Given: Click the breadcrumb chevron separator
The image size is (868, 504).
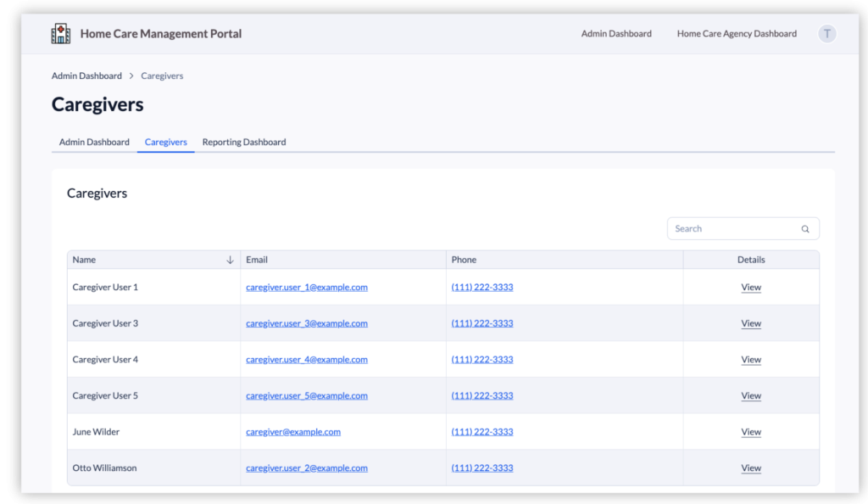Looking at the screenshot, I should point(131,76).
